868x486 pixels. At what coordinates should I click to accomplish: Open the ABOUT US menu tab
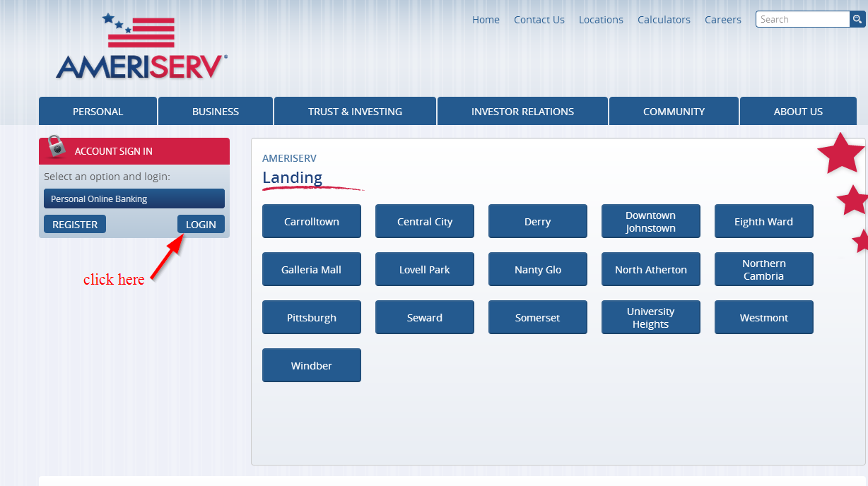point(798,111)
